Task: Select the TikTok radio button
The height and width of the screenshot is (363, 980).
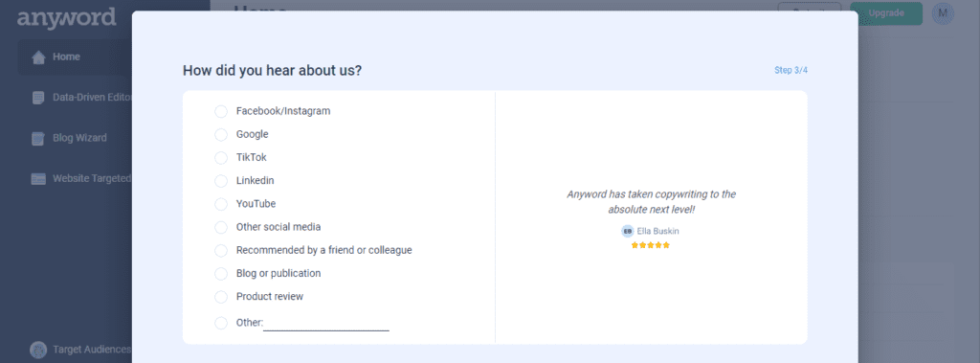Action: (x=221, y=158)
